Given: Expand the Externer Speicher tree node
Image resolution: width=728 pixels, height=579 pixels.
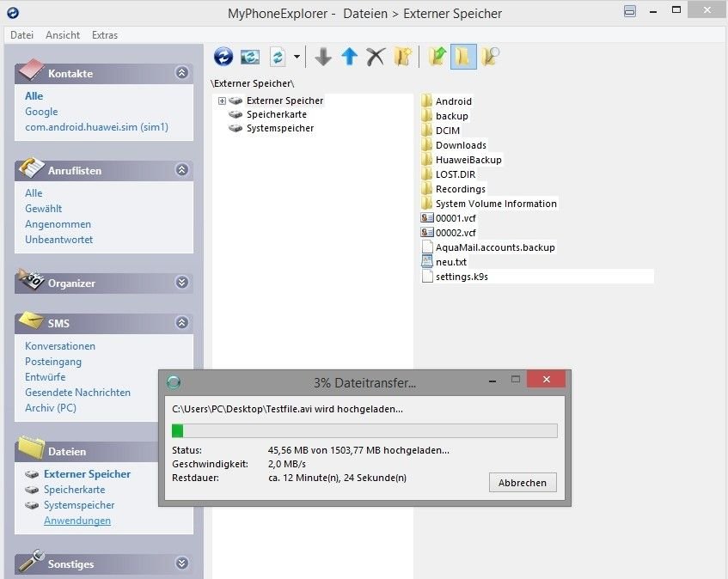Looking at the screenshot, I should (x=222, y=101).
